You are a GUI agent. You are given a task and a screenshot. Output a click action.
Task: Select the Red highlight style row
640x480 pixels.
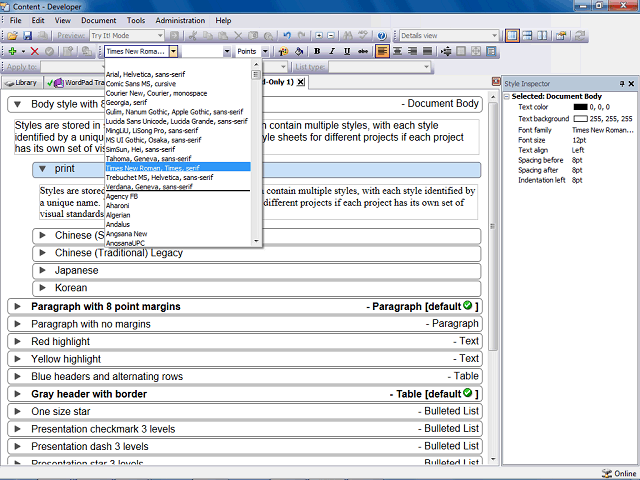click(x=245, y=341)
